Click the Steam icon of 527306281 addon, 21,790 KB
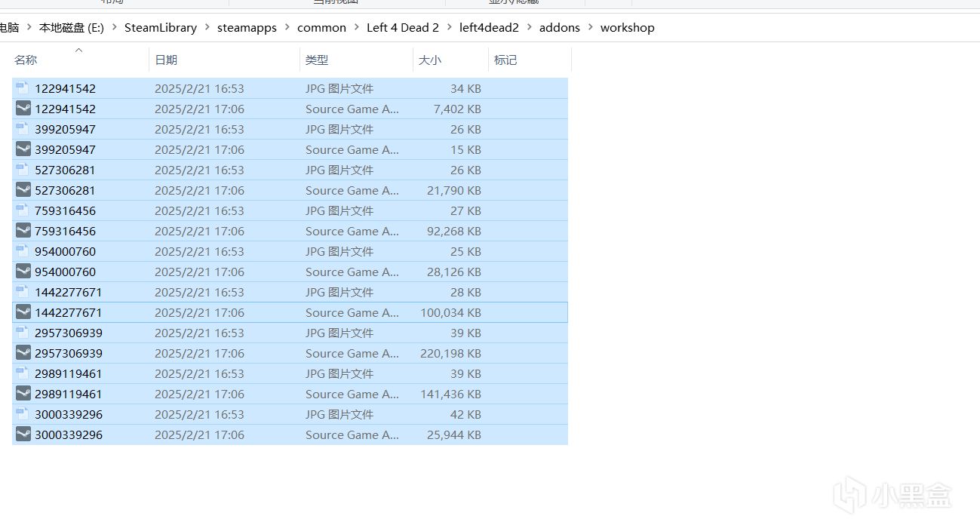Screen dimensions: 980x528 pyautogui.click(x=23, y=190)
